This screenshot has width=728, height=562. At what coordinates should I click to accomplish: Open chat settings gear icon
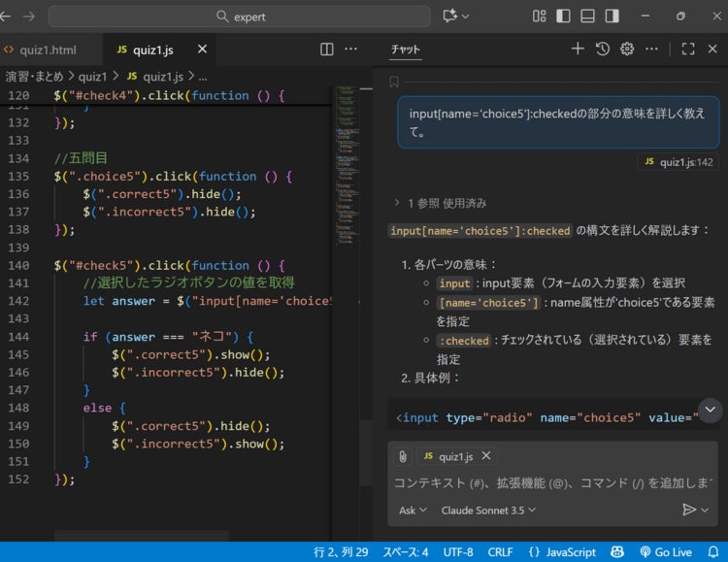click(627, 49)
